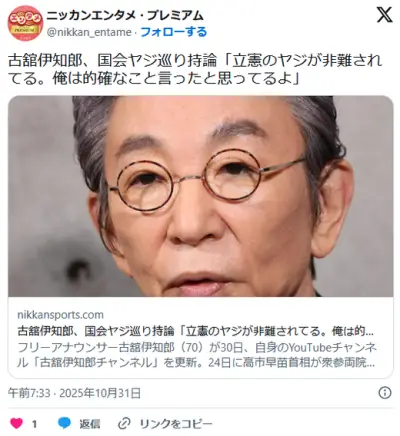Click the Nikkan Entame profile avatar
This screenshot has width=400, height=436.
pyautogui.click(x=25, y=23)
